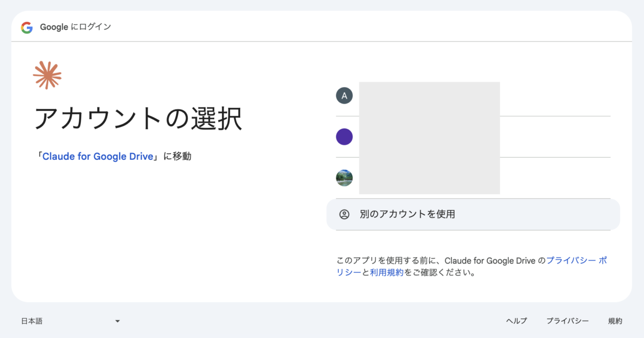
Task: Open the "Claude for Google Drive" link
Action: coord(98,156)
